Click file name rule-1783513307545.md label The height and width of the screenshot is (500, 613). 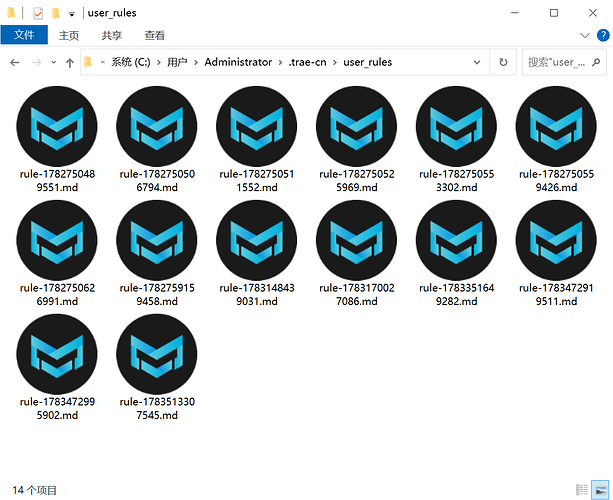[157, 408]
